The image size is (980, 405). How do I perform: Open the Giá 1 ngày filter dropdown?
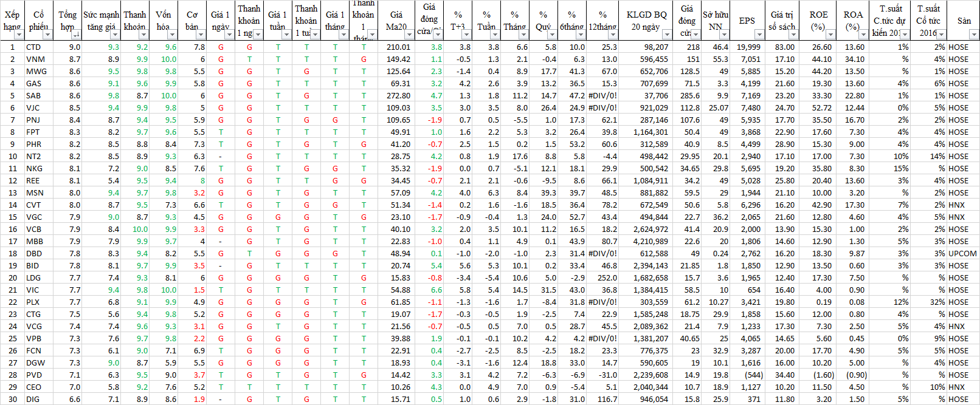tap(229, 35)
